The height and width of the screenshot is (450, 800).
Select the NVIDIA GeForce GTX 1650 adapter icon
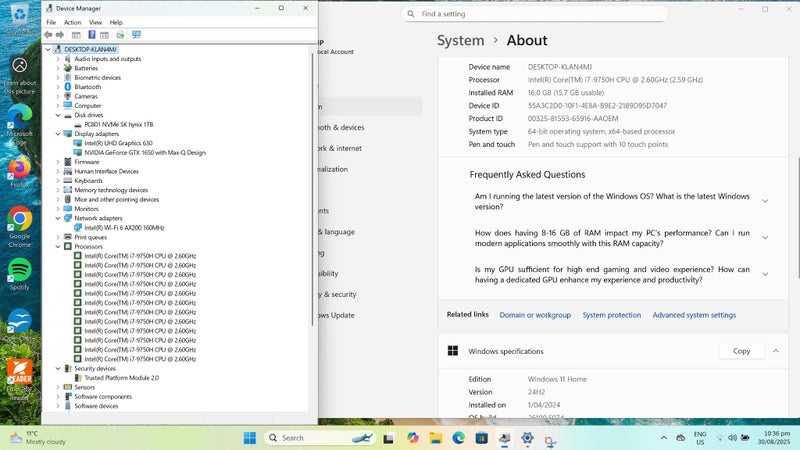[78, 153]
